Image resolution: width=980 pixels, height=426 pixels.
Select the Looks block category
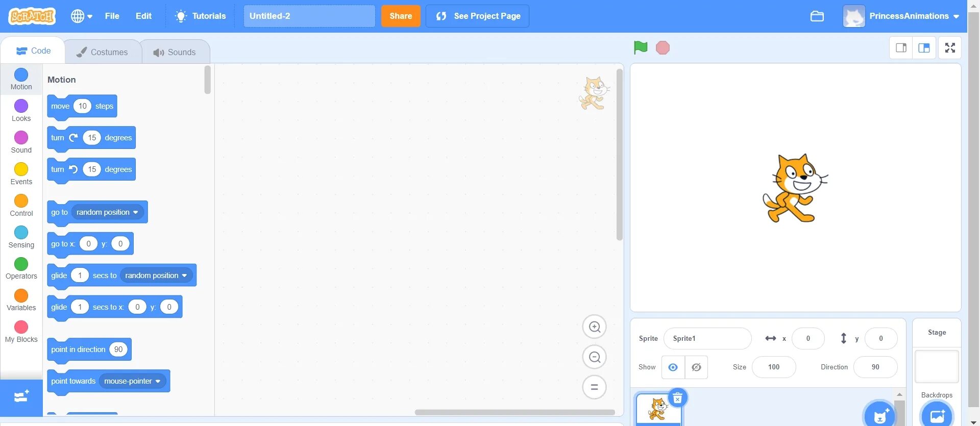point(21,111)
